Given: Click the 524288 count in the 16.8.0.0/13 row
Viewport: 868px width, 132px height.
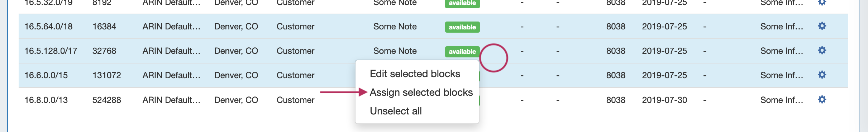Looking at the screenshot, I should (107, 100).
